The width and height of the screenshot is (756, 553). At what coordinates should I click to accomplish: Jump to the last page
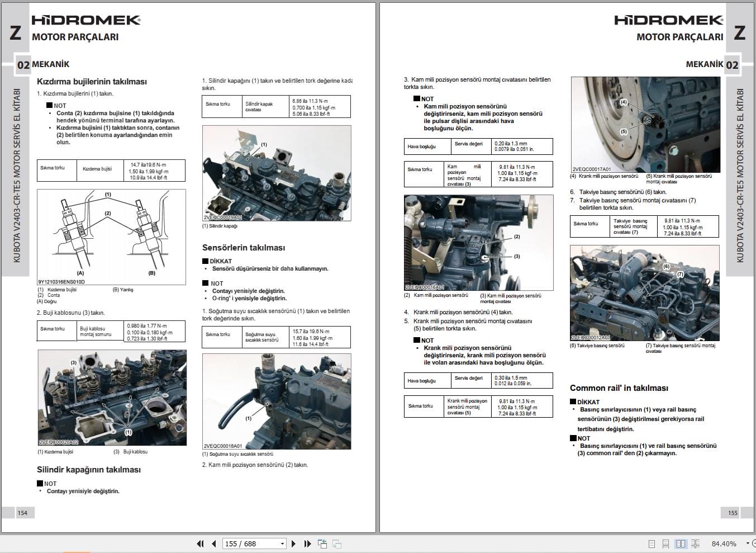tap(307, 543)
